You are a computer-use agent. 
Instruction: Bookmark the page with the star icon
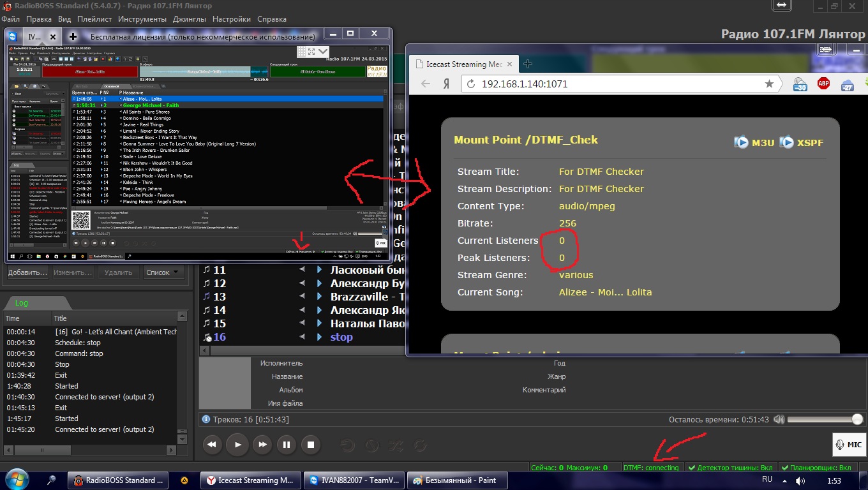pyautogui.click(x=769, y=84)
